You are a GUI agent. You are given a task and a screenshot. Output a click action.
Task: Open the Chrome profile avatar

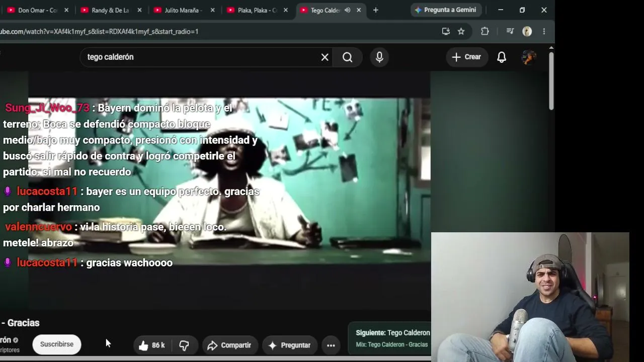click(x=527, y=31)
